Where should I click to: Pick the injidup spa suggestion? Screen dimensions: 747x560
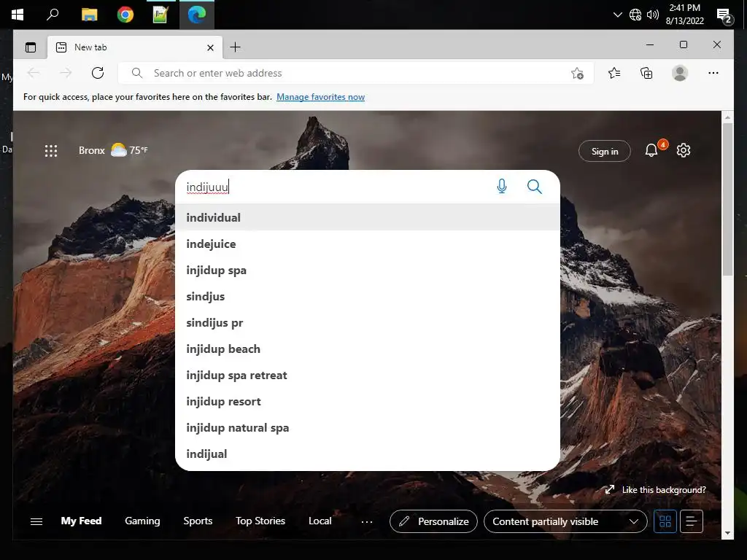368,270
